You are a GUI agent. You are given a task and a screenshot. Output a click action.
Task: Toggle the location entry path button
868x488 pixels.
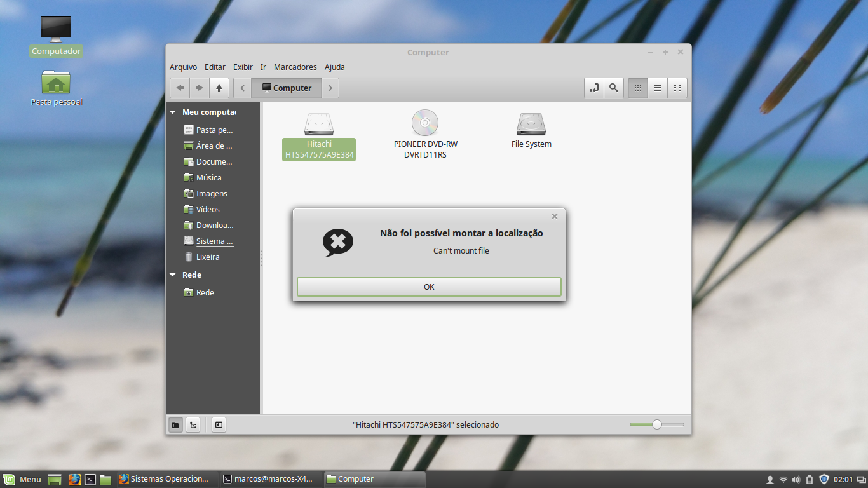pos(594,88)
